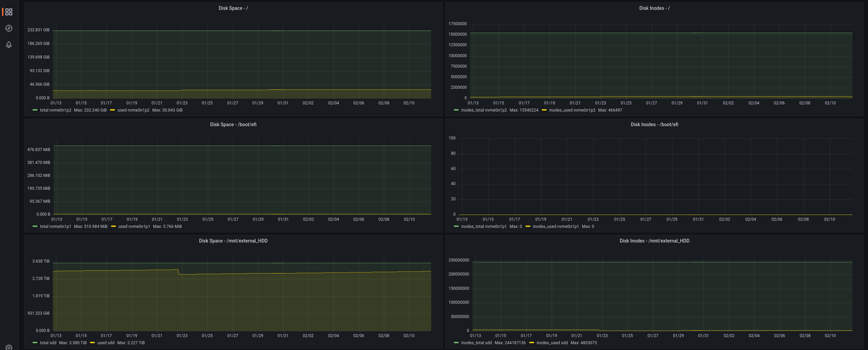
Task: Open the Configuration gear icon
Action: (9, 347)
